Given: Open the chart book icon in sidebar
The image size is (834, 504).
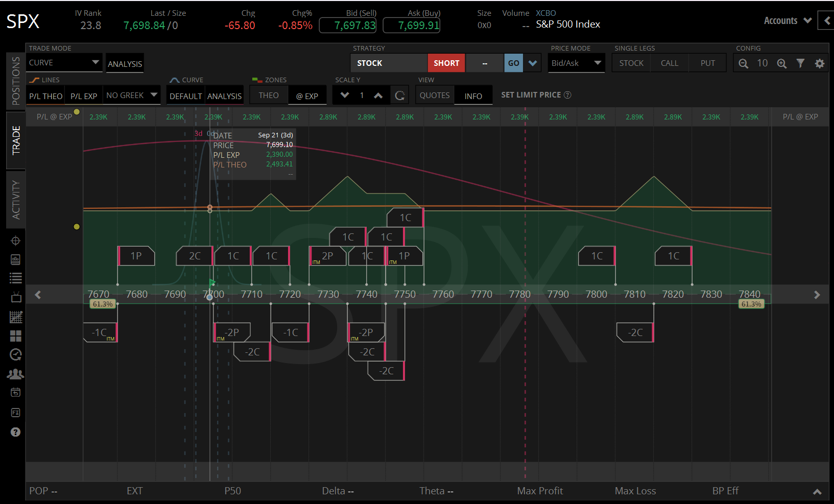Looking at the screenshot, I should (15, 259).
